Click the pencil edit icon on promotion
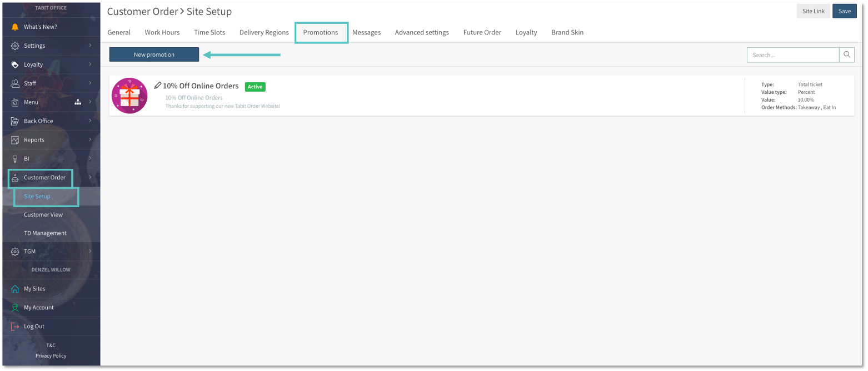The image size is (868, 371). [x=158, y=86]
